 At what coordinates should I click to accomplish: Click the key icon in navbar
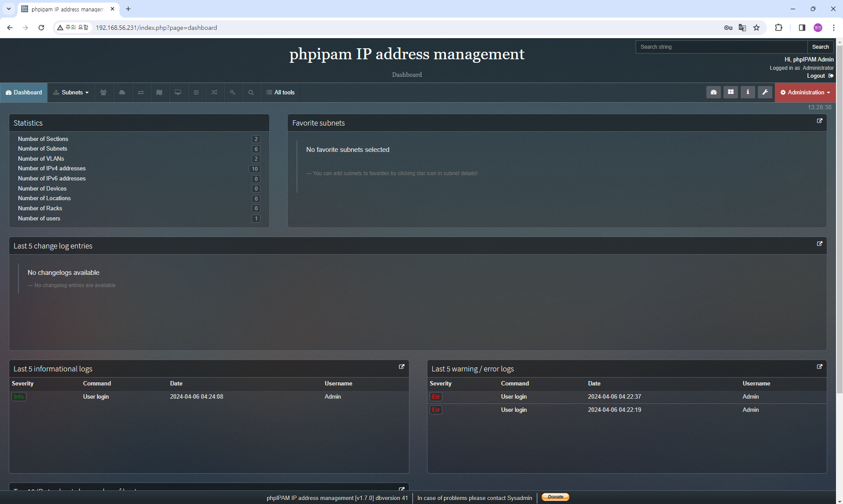click(x=233, y=93)
